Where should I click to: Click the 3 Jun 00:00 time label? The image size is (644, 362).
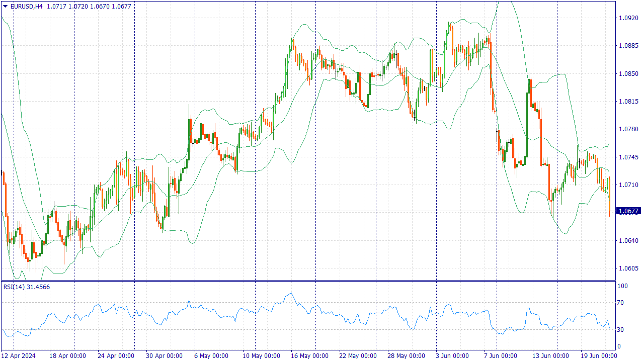click(453, 356)
